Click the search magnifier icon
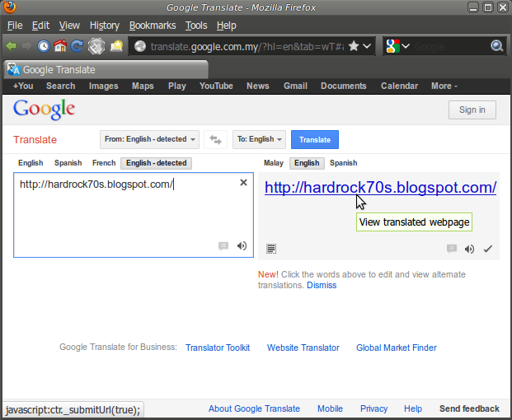Viewport: 512px width, 420px height. (x=496, y=46)
